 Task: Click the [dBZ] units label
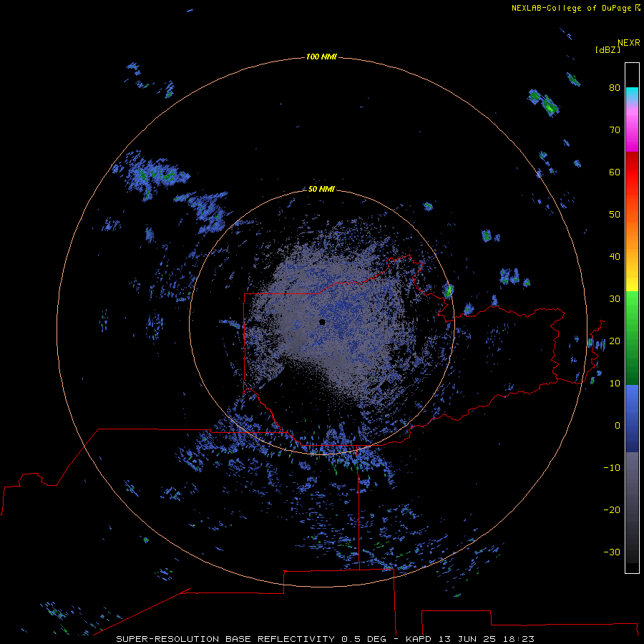click(x=608, y=49)
